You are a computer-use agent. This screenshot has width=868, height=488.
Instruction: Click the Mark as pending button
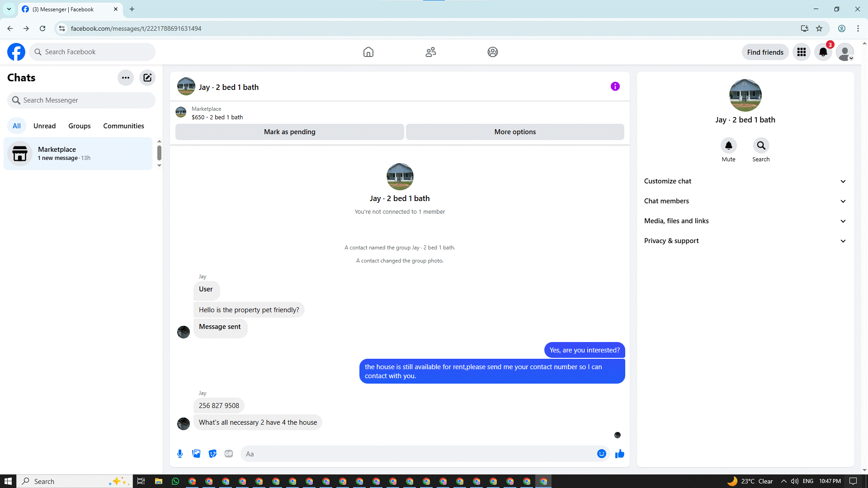pos(289,132)
